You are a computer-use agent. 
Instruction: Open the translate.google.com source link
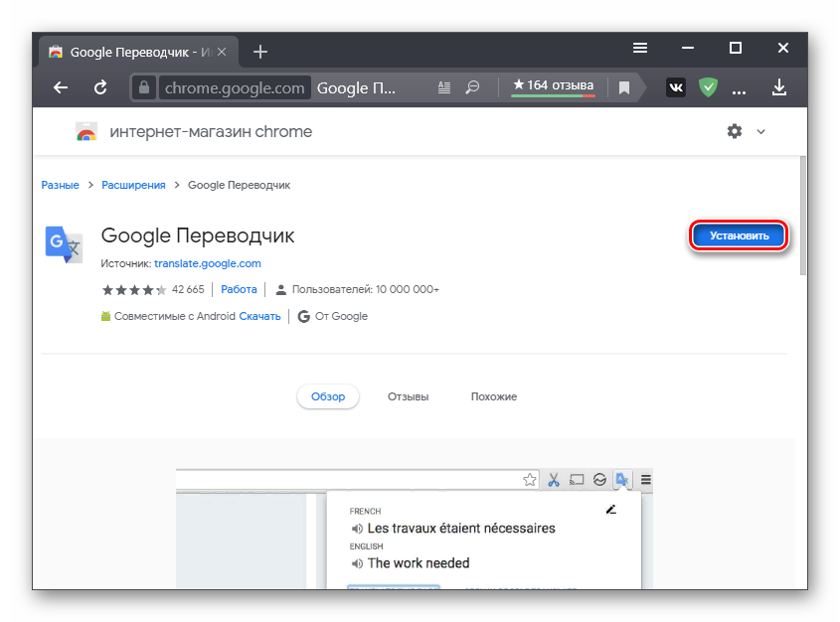(x=207, y=263)
